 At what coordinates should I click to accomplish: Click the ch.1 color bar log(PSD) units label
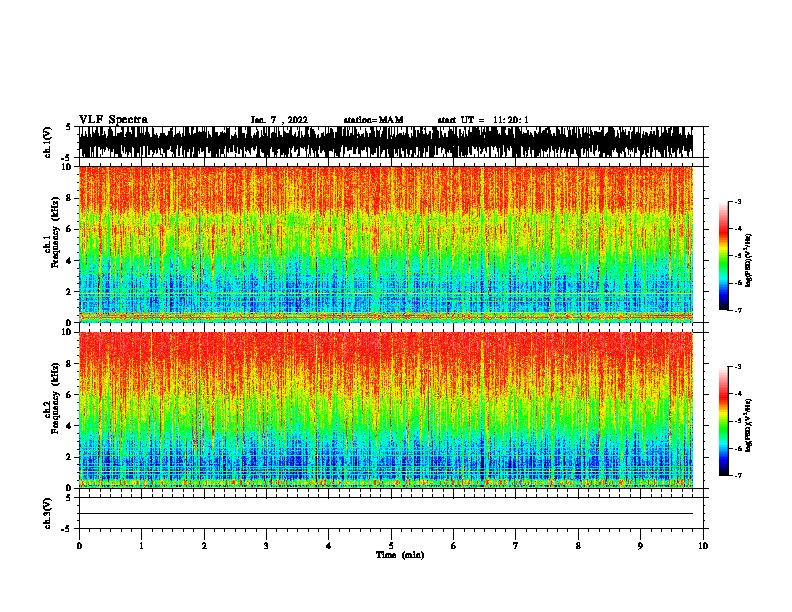point(748,261)
